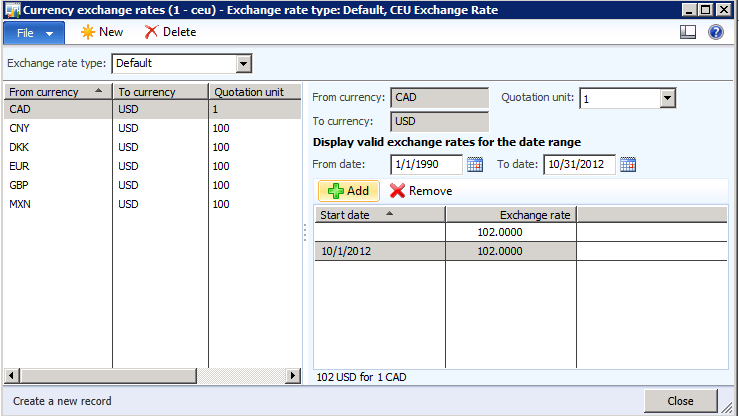The height and width of the screenshot is (416, 739).
Task: Open the Help question mark icon
Action: tap(715, 32)
